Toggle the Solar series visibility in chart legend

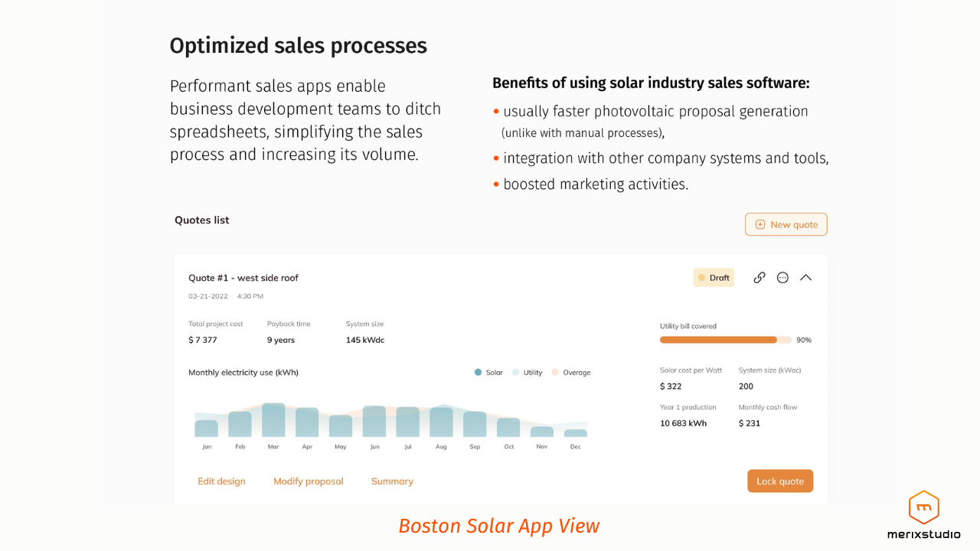tap(490, 373)
